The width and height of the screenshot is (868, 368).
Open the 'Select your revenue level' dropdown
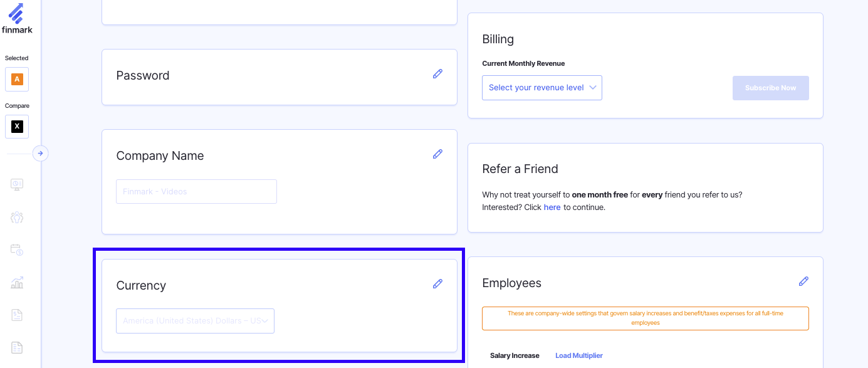(541, 88)
